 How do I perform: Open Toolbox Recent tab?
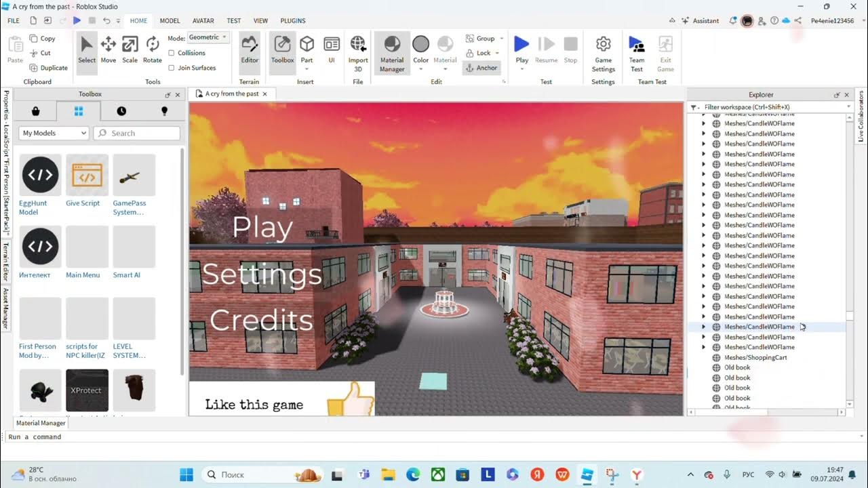(121, 111)
